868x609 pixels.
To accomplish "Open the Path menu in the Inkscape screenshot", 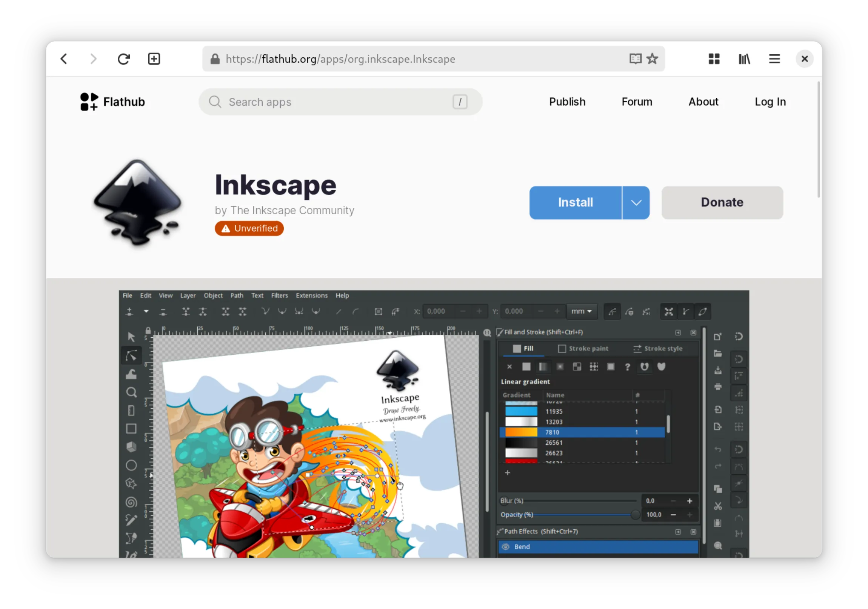I will [x=237, y=295].
